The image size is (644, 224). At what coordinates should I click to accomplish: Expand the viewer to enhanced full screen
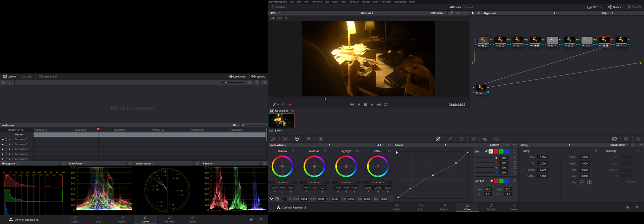(x=459, y=13)
